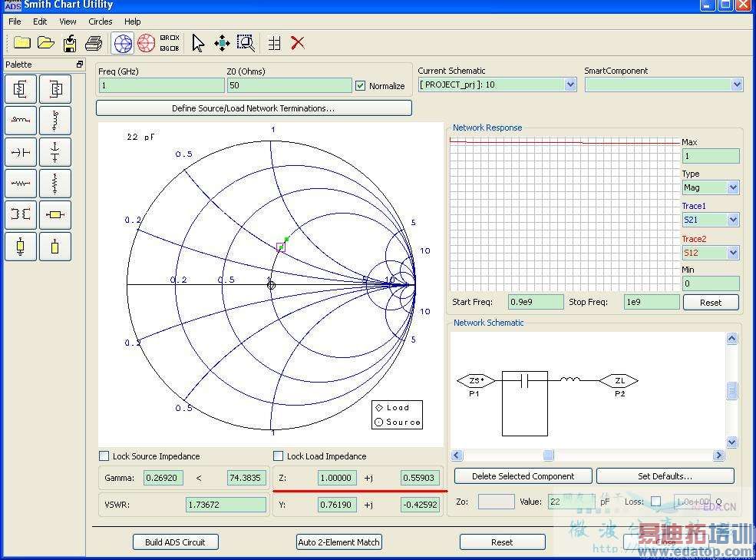Click the Network Schematic horizontal scrollbar thumb
Image resolution: width=756 pixels, height=560 pixels.
(548, 456)
